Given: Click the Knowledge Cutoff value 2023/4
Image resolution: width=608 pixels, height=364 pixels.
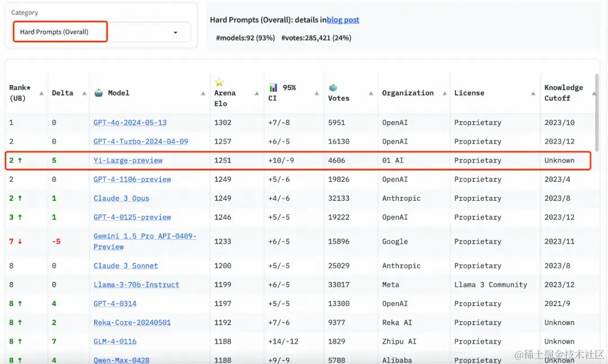Looking at the screenshot, I should click(557, 179).
